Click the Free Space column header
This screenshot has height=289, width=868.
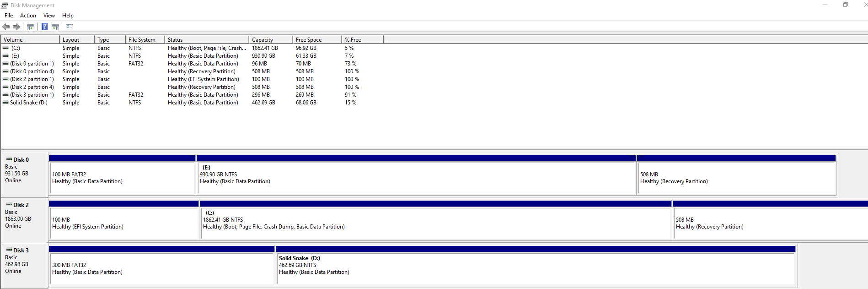tap(317, 40)
